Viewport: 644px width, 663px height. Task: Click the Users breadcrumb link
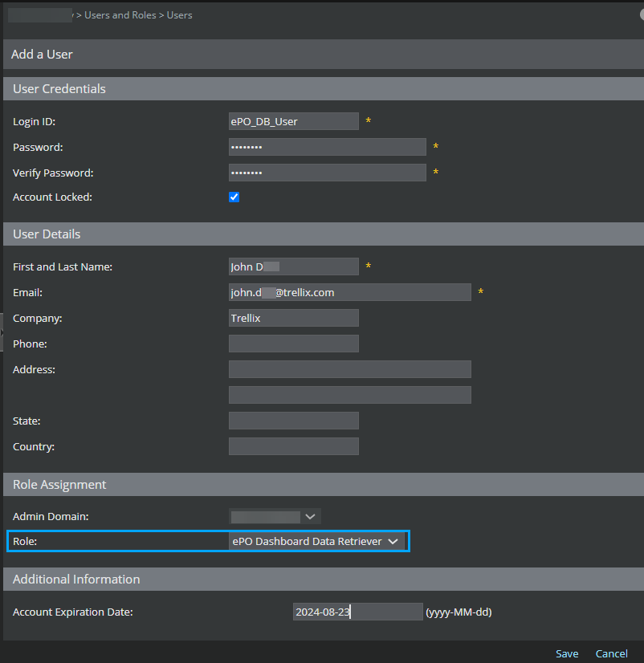pos(179,15)
